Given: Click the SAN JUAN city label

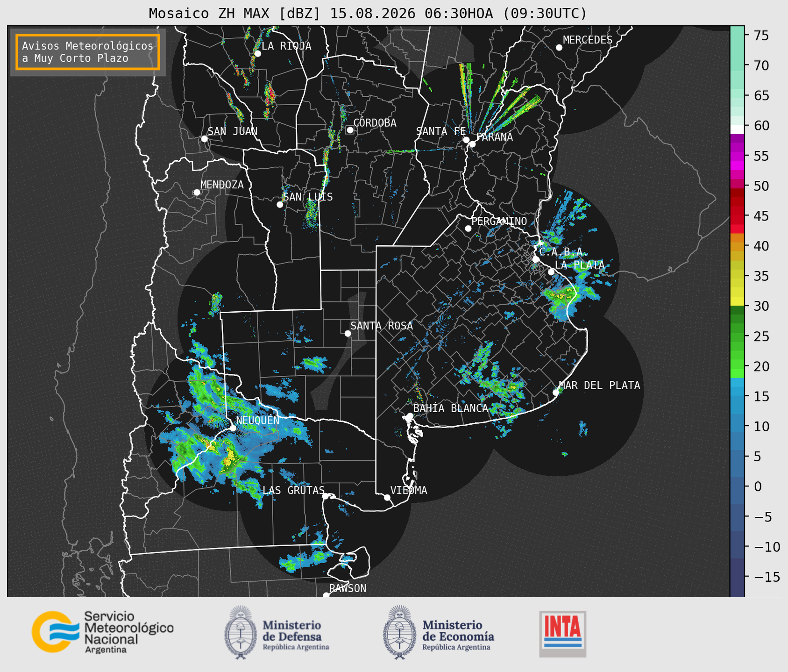Looking at the screenshot, I should [233, 131].
